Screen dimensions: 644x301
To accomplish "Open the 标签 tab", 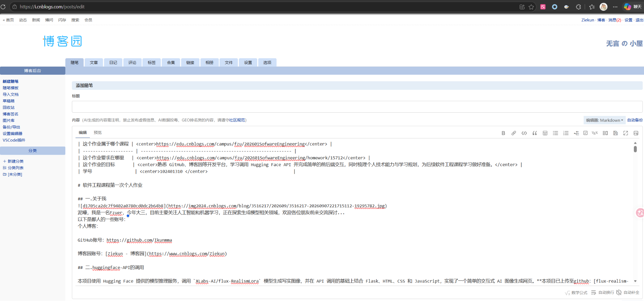I will coord(152,63).
